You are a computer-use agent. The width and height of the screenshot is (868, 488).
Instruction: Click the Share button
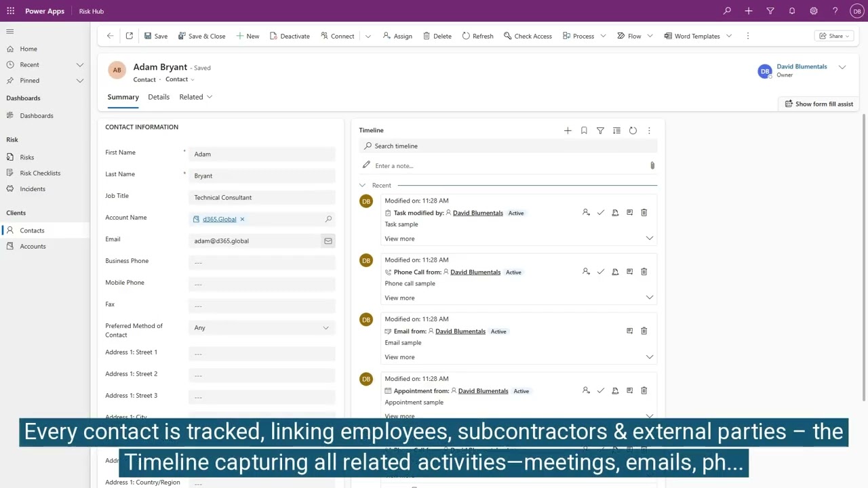[x=834, y=36]
